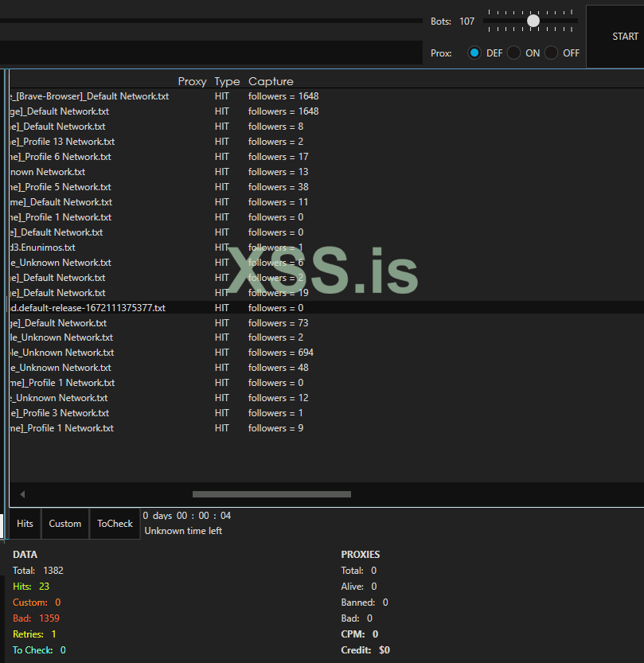Adjust the Bots count slider
The width and height of the screenshot is (644, 663).
tap(533, 20)
